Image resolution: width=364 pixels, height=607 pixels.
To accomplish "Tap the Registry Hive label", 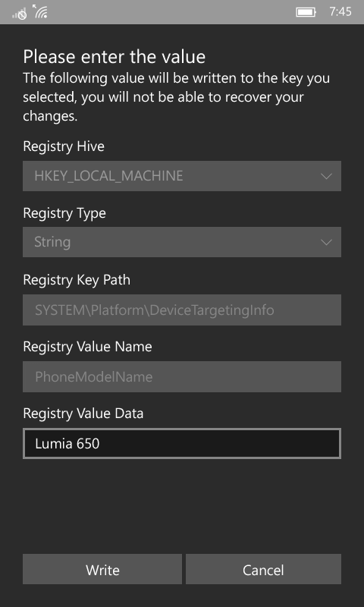I will 64,146.
